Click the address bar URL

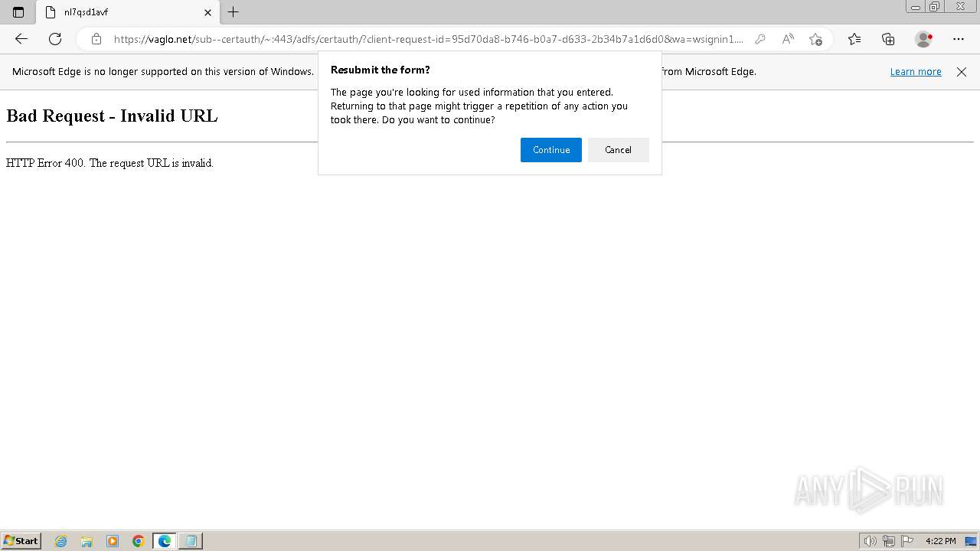(x=429, y=39)
